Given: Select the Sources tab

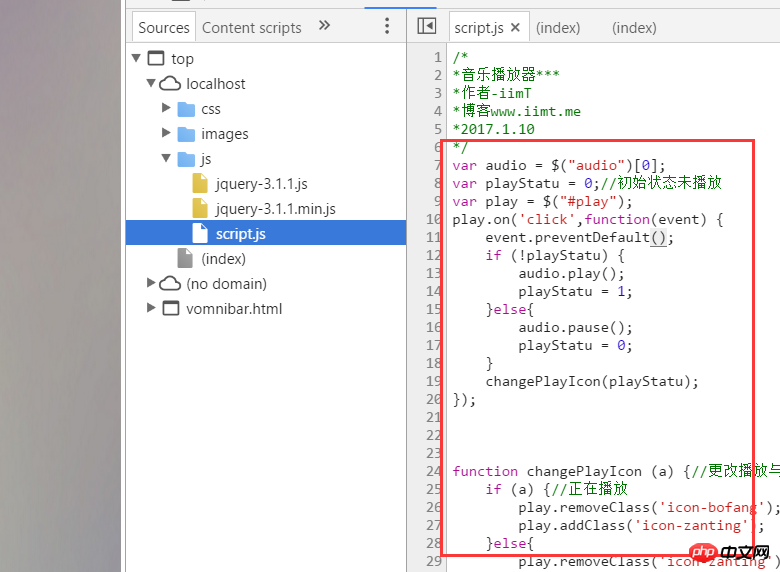Looking at the screenshot, I should 163,28.
